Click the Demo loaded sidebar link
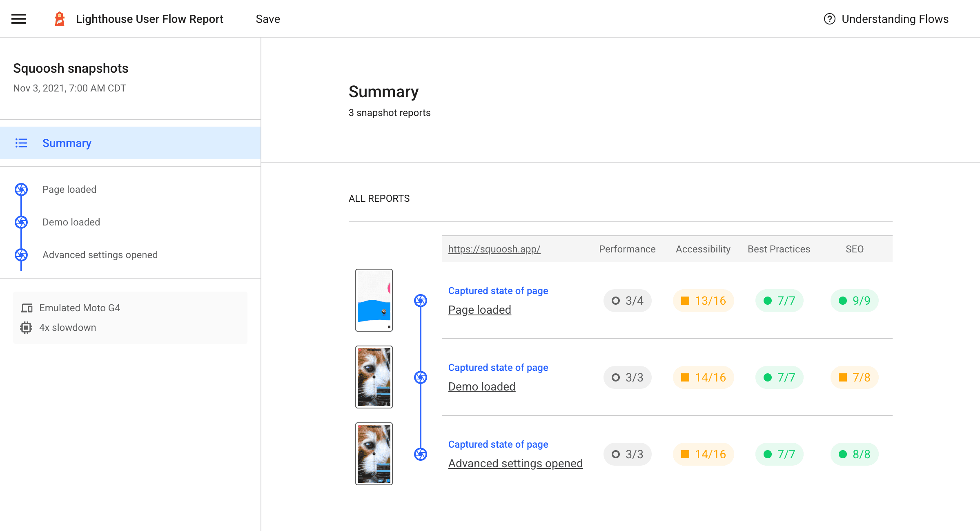Viewport: 980px width, 531px height. point(71,222)
